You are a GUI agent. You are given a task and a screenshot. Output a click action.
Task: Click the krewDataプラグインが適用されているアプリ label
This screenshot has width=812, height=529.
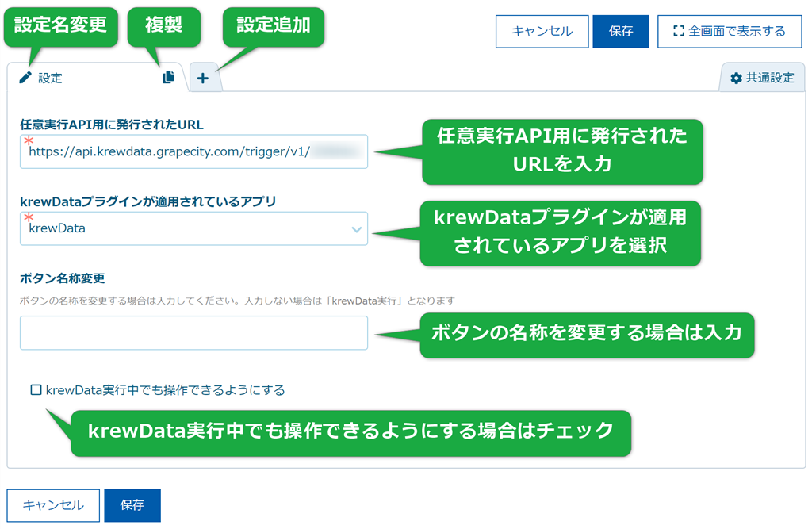tap(147, 201)
